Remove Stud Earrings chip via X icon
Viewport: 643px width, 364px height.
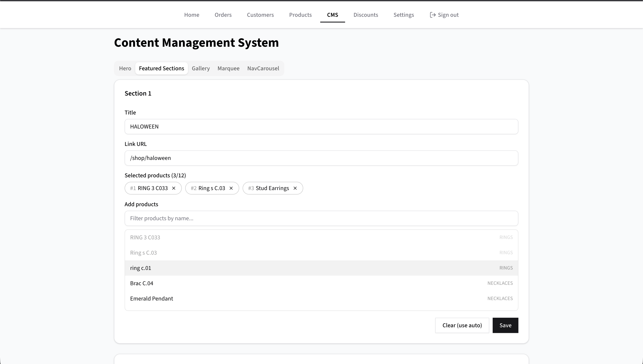pos(295,188)
